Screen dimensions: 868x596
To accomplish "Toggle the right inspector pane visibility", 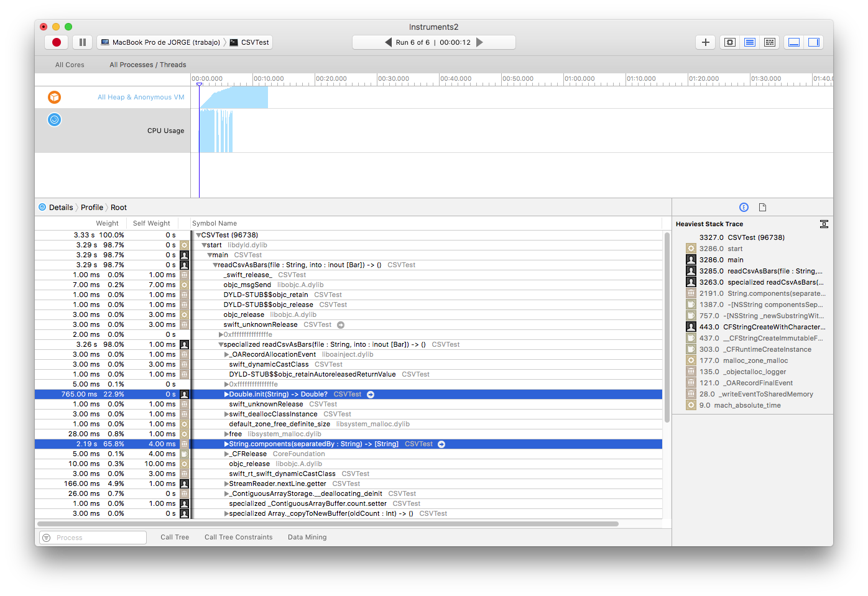I will (x=814, y=42).
